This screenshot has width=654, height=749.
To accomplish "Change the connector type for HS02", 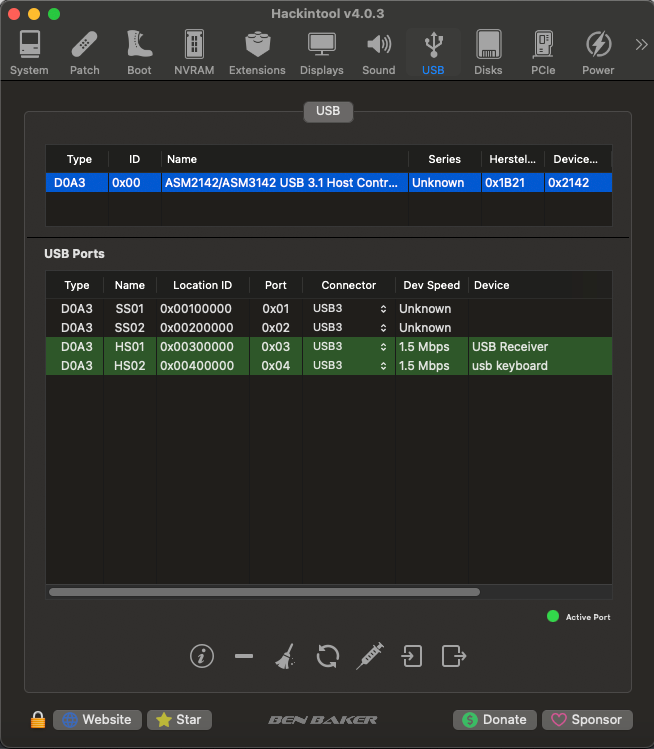I will click(x=349, y=366).
